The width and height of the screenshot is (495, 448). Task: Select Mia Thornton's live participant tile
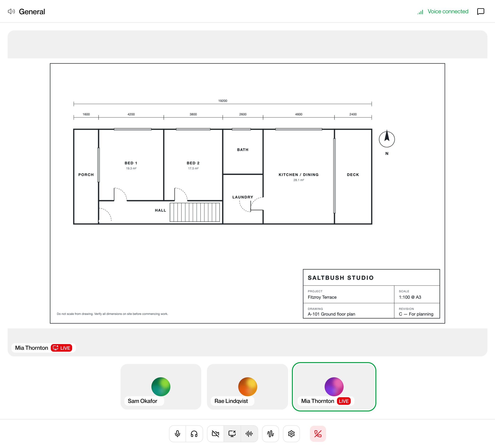point(334,387)
